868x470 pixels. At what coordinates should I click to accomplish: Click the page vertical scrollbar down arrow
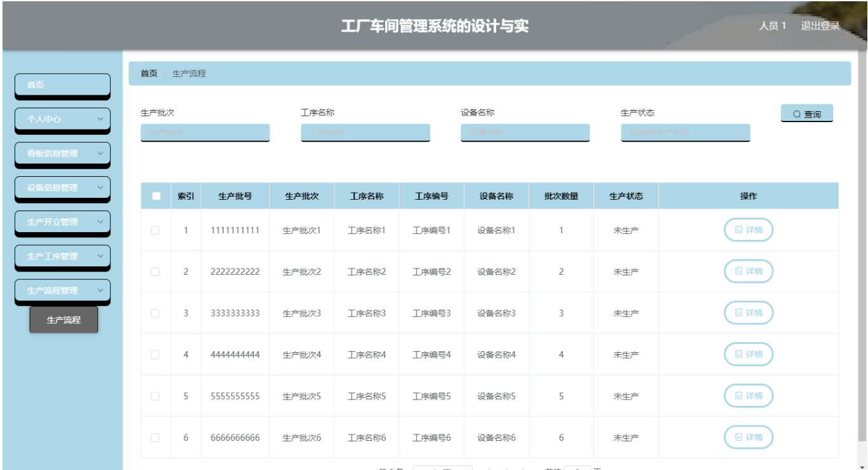[862, 466]
